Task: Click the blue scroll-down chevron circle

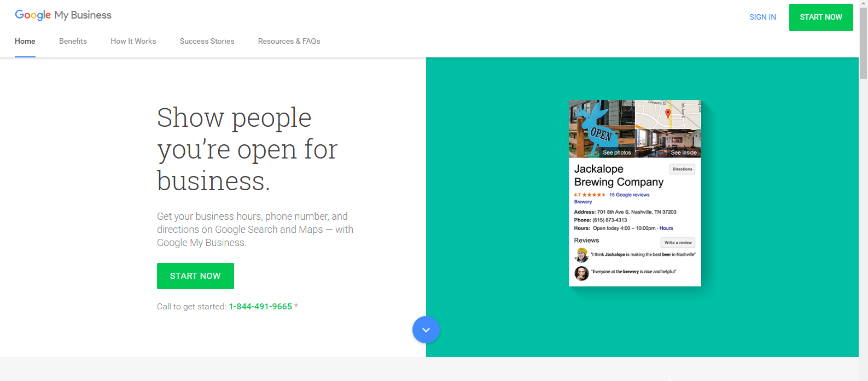Action: click(426, 330)
